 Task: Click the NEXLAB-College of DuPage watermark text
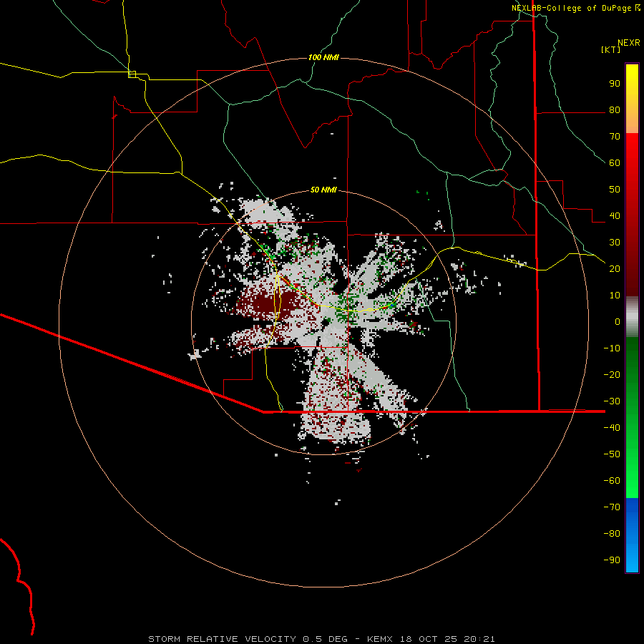coord(572,8)
